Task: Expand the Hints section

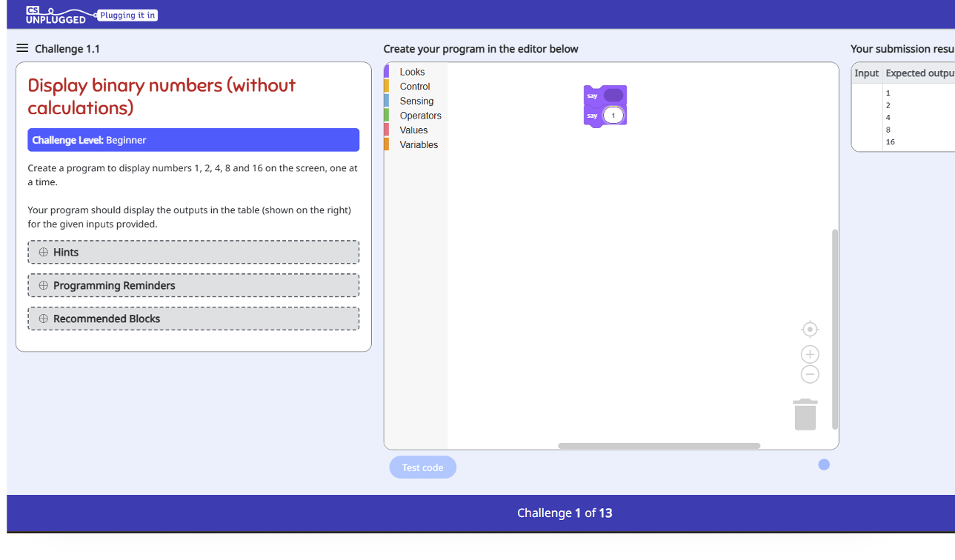Action: (x=193, y=252)
